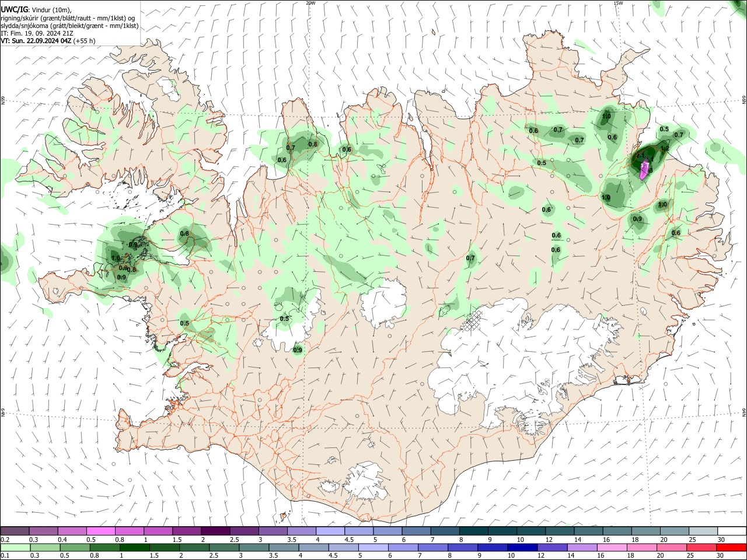Screen dimensions: 747x560
Task: Click the '(+55 h)' forecast offset
Action: 85,41
